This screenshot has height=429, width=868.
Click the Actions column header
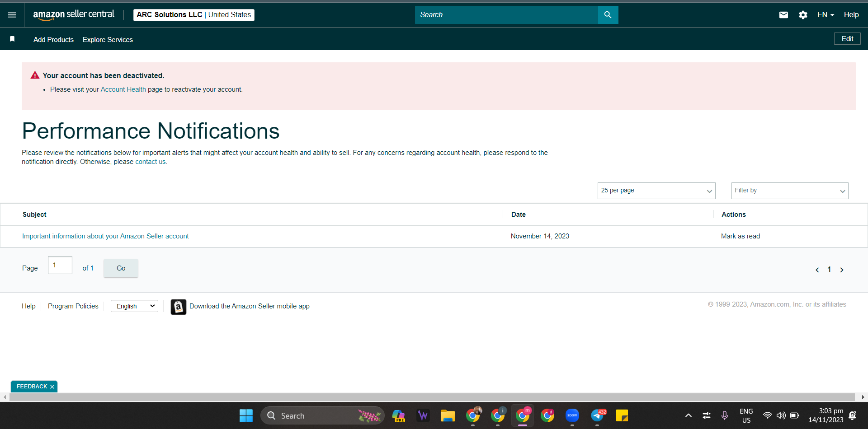pos(734,214)
